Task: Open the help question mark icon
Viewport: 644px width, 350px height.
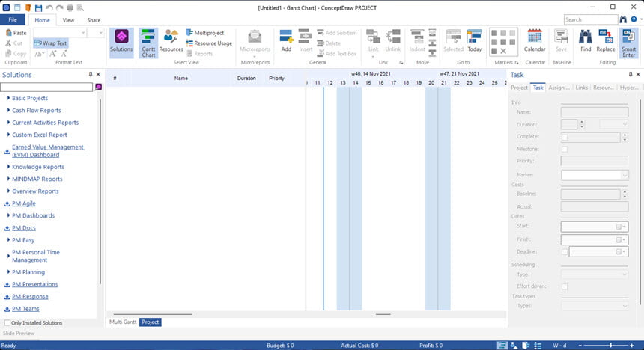Action: pyautogui.click(x=634, y=19)
